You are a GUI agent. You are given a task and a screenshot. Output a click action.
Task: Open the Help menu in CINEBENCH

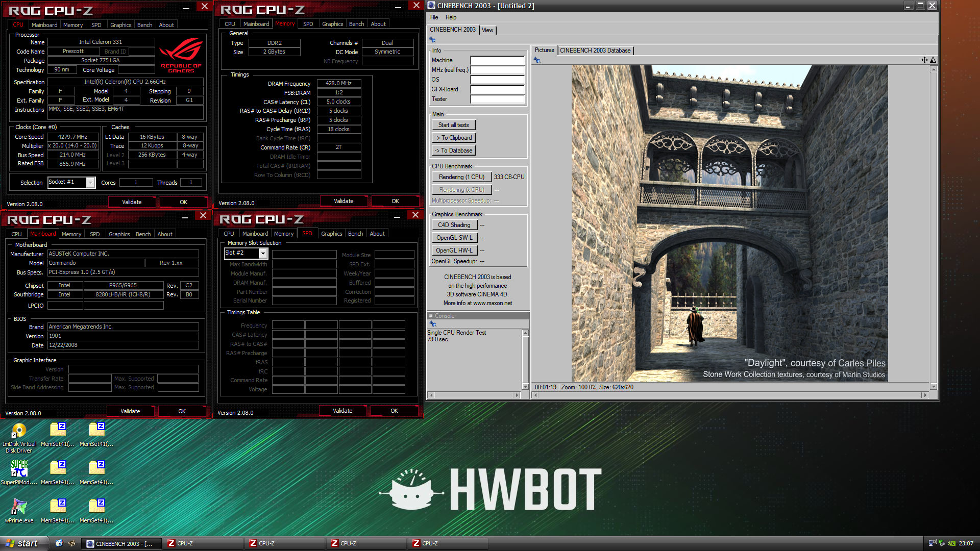(451, 17)
